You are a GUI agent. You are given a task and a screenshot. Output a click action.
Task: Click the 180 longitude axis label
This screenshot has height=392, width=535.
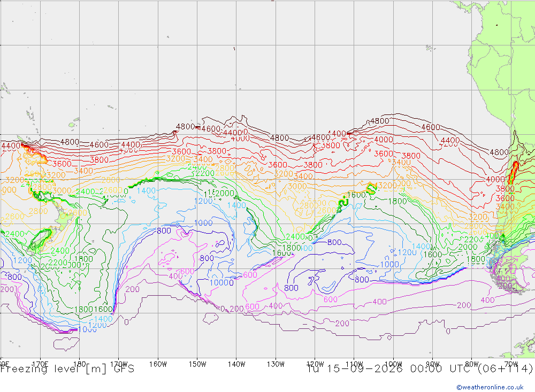[x=79, y=364]
